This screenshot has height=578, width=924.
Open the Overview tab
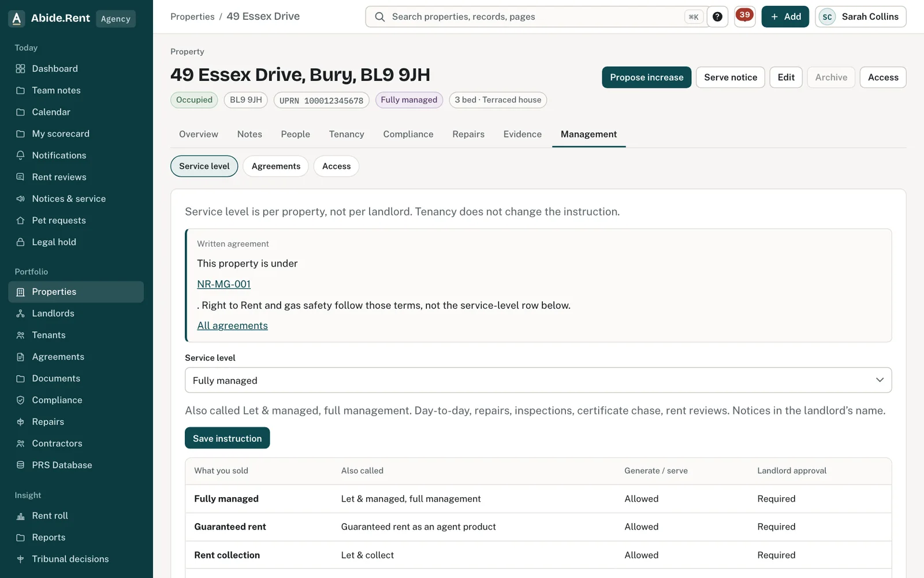(199, 134)
